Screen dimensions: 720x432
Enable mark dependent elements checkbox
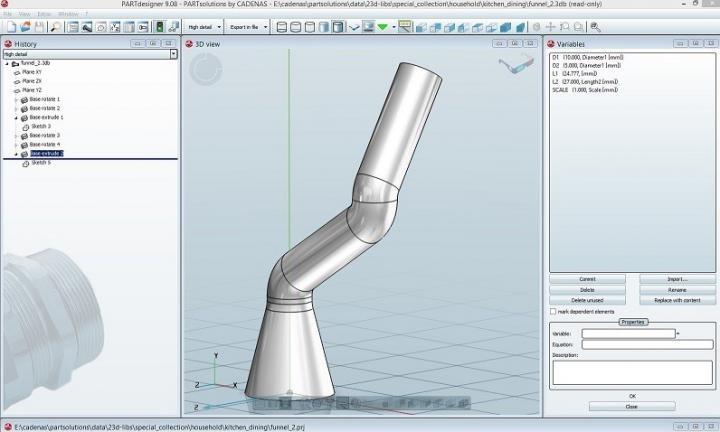click(x=553, y=312)
